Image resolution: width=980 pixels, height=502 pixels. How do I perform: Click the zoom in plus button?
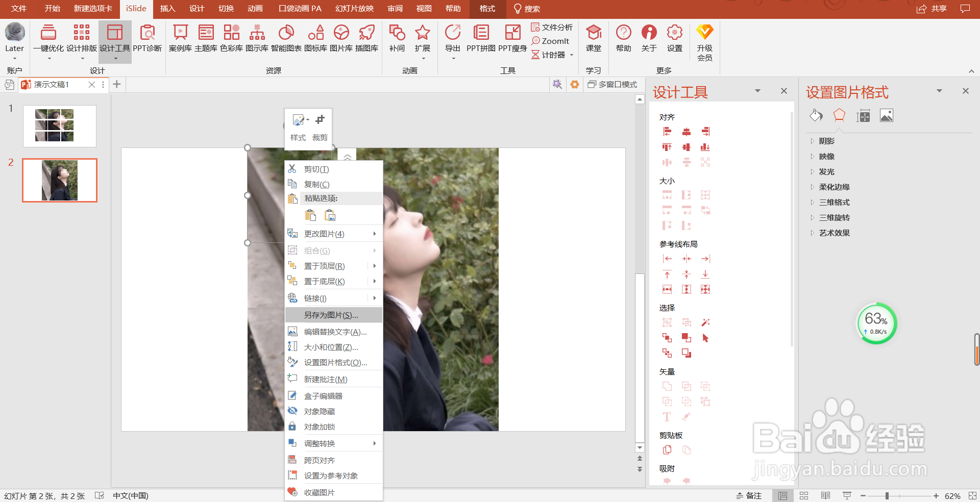pos(936,496)
